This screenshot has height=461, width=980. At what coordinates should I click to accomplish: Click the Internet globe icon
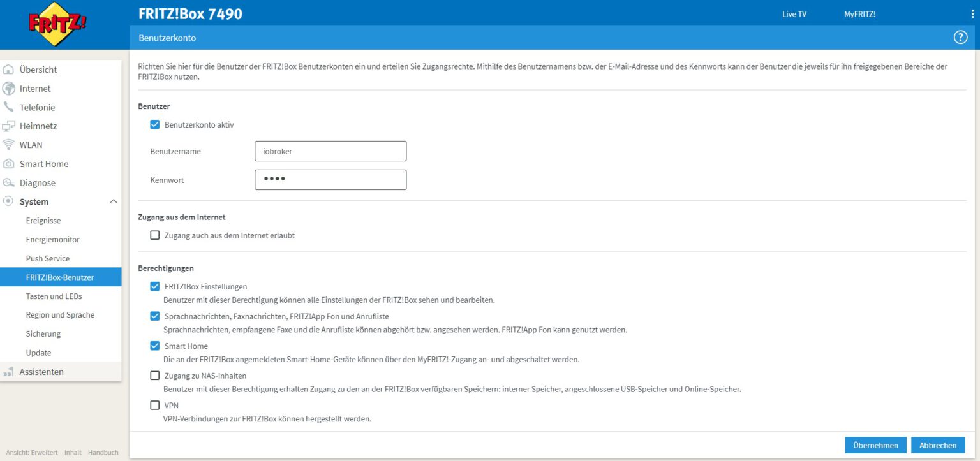[x=9, y=89]
